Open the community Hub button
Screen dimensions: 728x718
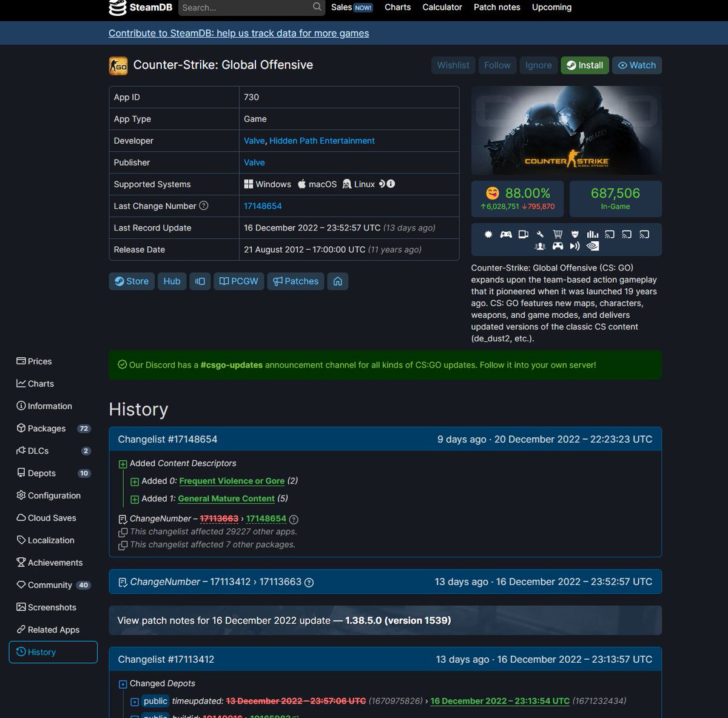click(172, 281)
